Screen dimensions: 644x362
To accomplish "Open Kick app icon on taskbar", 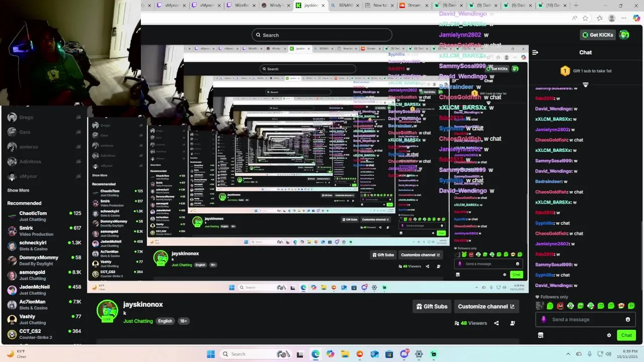I will point(434,354).
